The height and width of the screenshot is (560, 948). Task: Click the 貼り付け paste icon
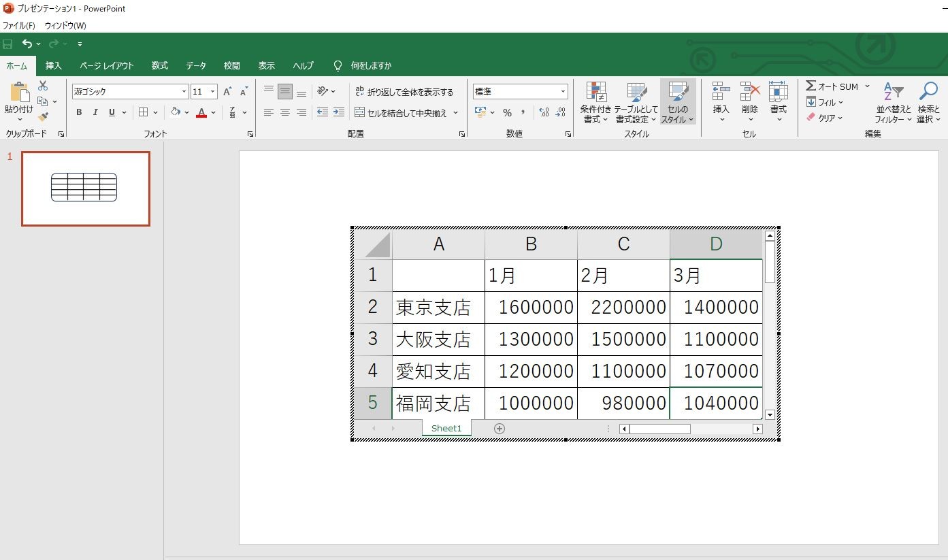(19, 93)
